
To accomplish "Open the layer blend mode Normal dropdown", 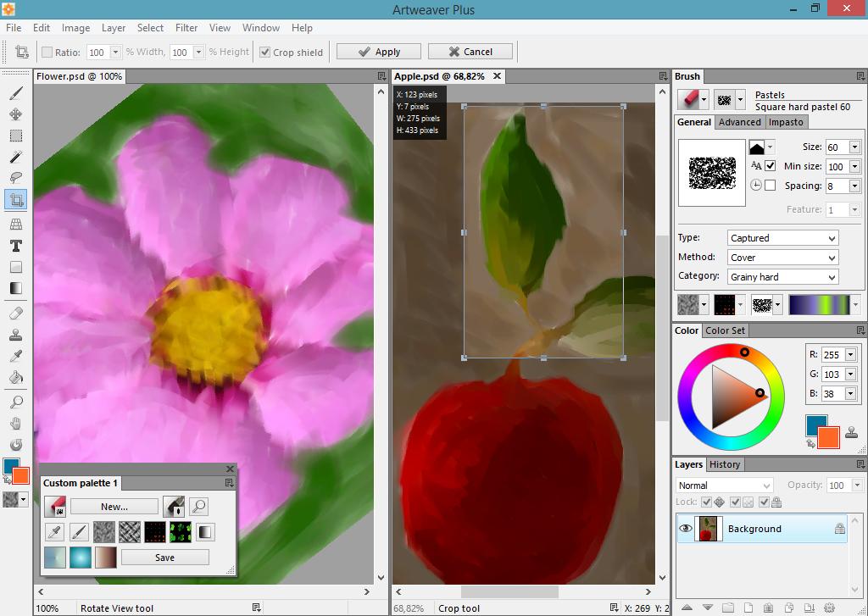I will tap(724, 486).
